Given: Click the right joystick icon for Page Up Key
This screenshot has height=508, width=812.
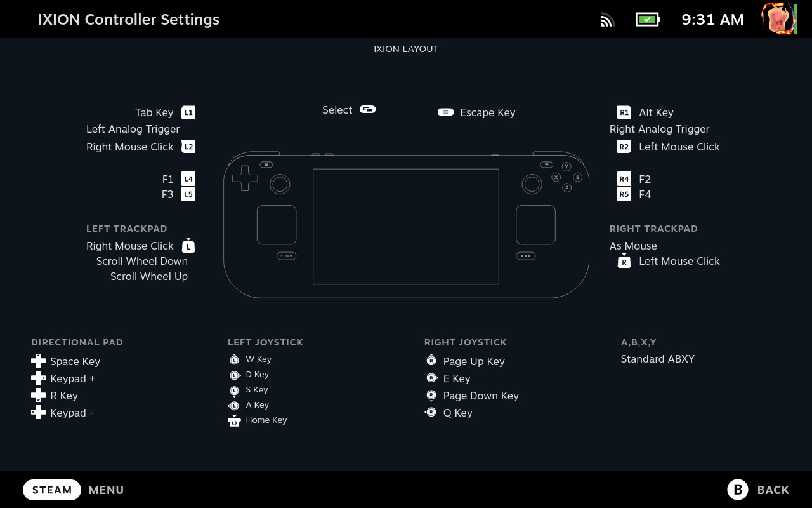Looking at the screenshot, I should (431, 361).
